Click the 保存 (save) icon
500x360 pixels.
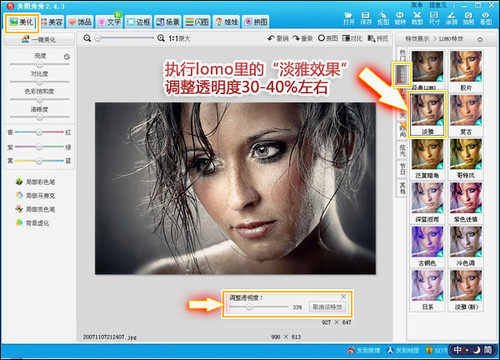click(366, 15)
